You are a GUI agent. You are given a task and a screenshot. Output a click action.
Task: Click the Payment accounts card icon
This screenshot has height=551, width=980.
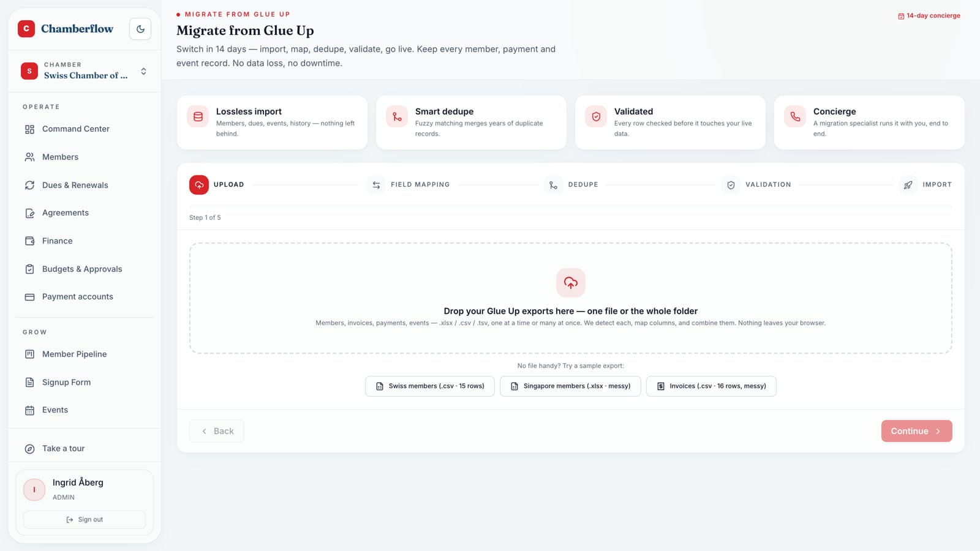point(29,297)
